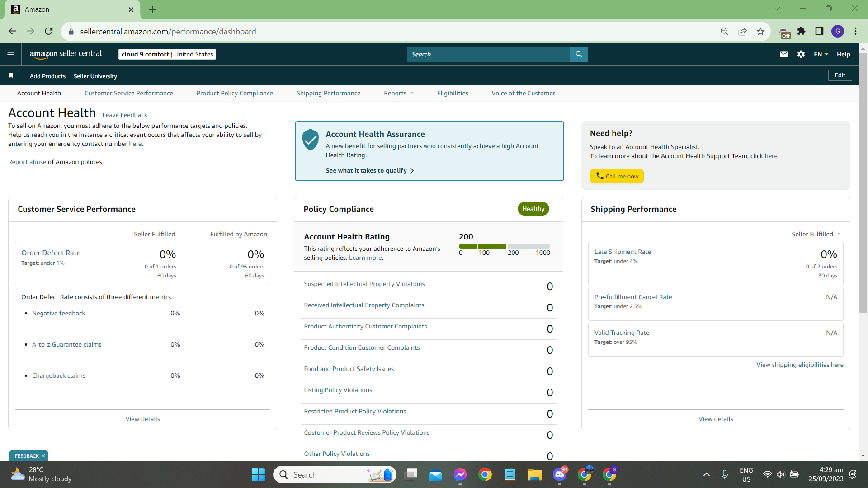Image resolution: width=868 pixels, height=488 pixels.
Task: Open the Eligibilities tab
Action: point(453,93)
